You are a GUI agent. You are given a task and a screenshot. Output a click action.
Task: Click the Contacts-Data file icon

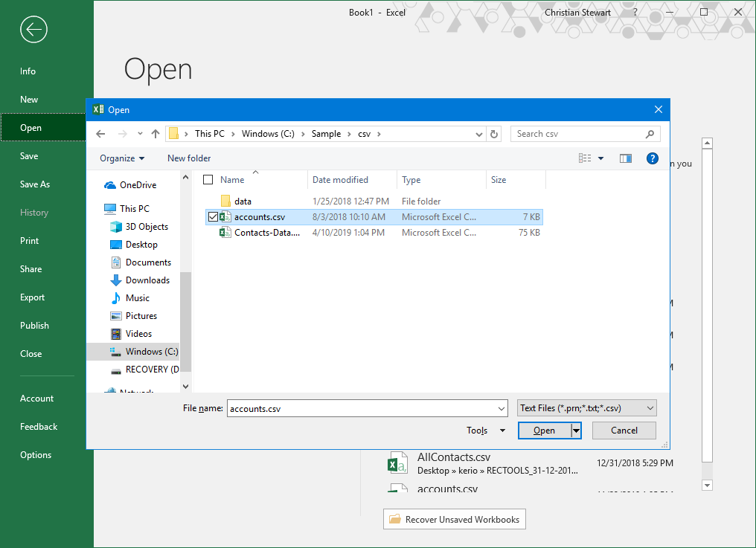(x=225, y=233)
